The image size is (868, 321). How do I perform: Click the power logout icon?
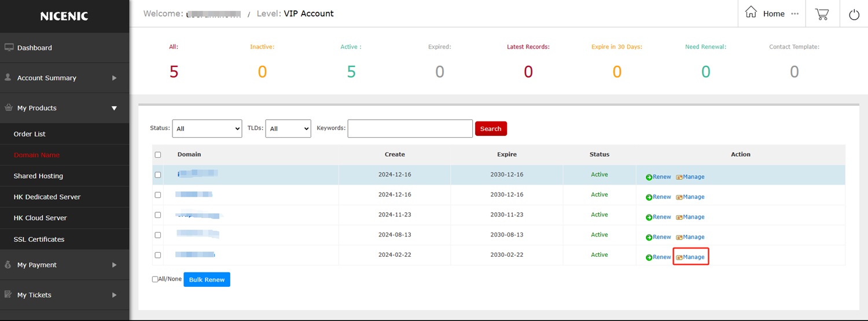(x=854, y=14)
